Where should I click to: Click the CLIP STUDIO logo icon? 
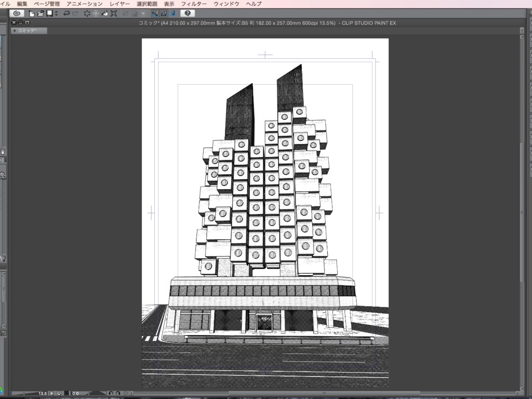point(16,13)
